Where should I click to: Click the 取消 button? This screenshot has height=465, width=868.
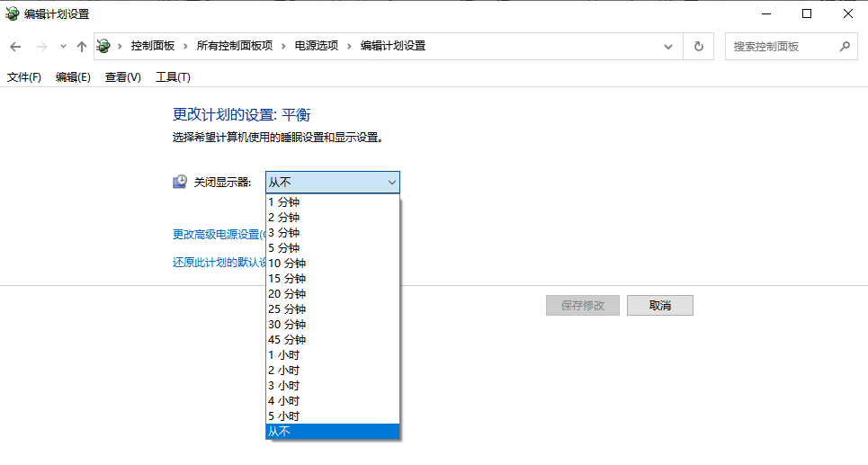tap(660, 305)
